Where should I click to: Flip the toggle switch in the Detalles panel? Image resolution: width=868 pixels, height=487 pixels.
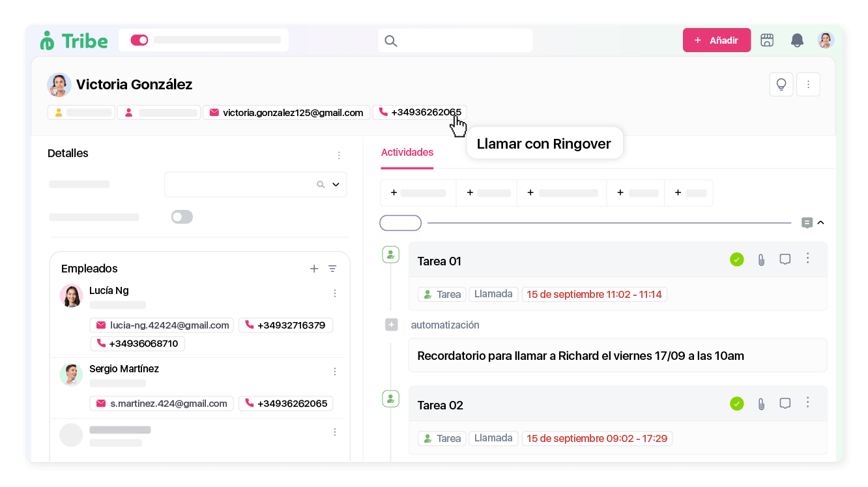[x=182, y=216]
